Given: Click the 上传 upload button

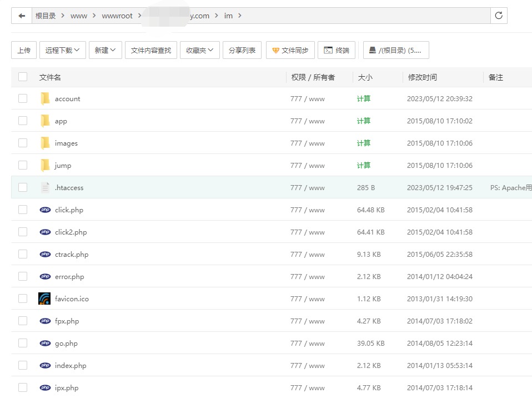Looking at the screenshot, I should coord(24,50).
